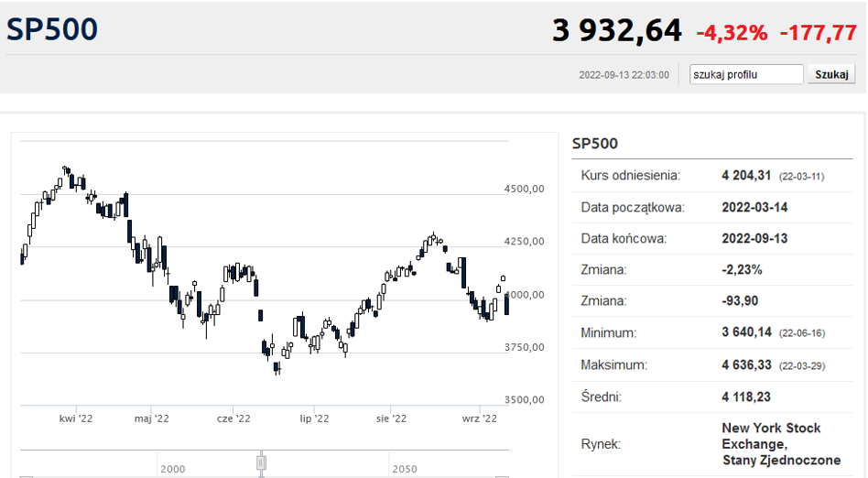
Task: Click the change value -2,23%
Action: (742, 270)
